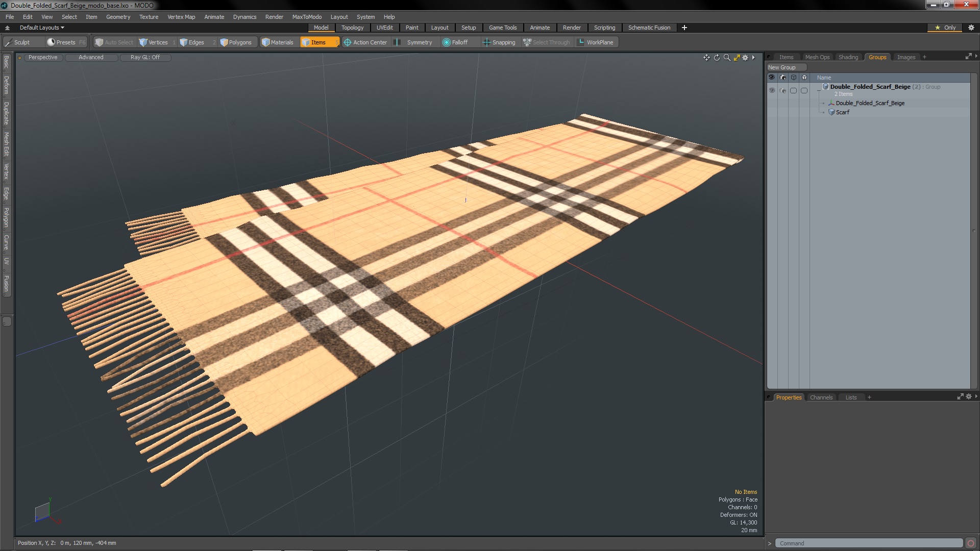Click the viewport rotate icon

[717, 58]
